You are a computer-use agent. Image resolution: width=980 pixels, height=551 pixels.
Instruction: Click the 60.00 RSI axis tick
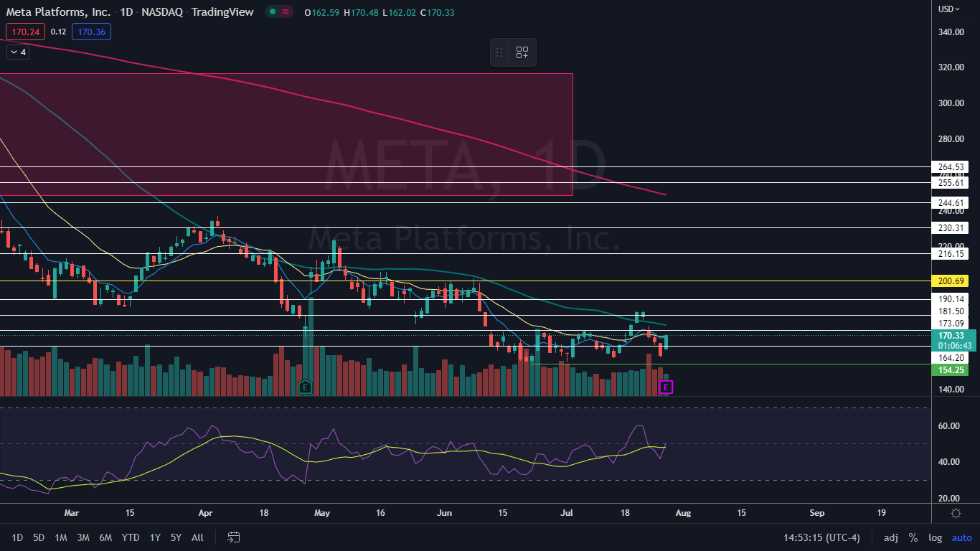click(x=950, y=426)
